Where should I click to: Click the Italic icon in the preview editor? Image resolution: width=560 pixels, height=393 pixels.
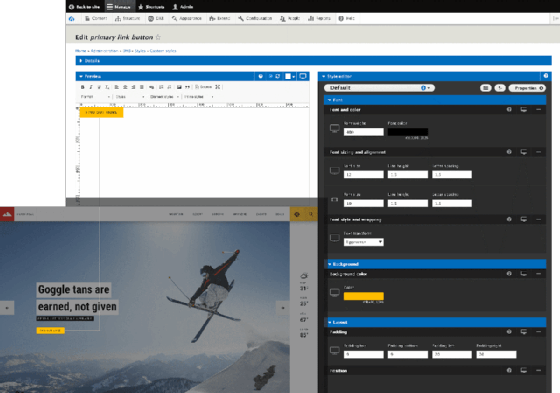pos(91,87)
